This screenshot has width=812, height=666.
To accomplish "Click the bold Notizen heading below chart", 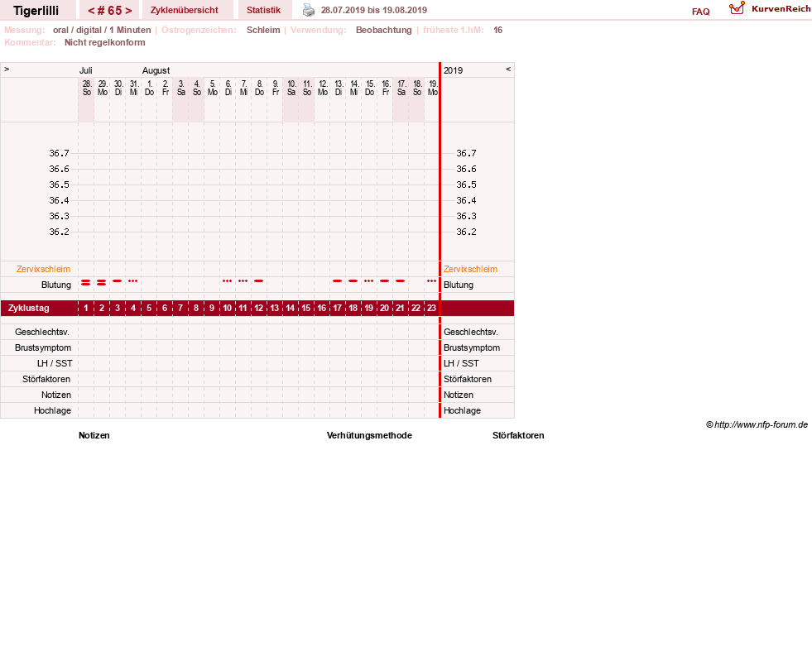I will pyautogui.click(x=94, y=435).
